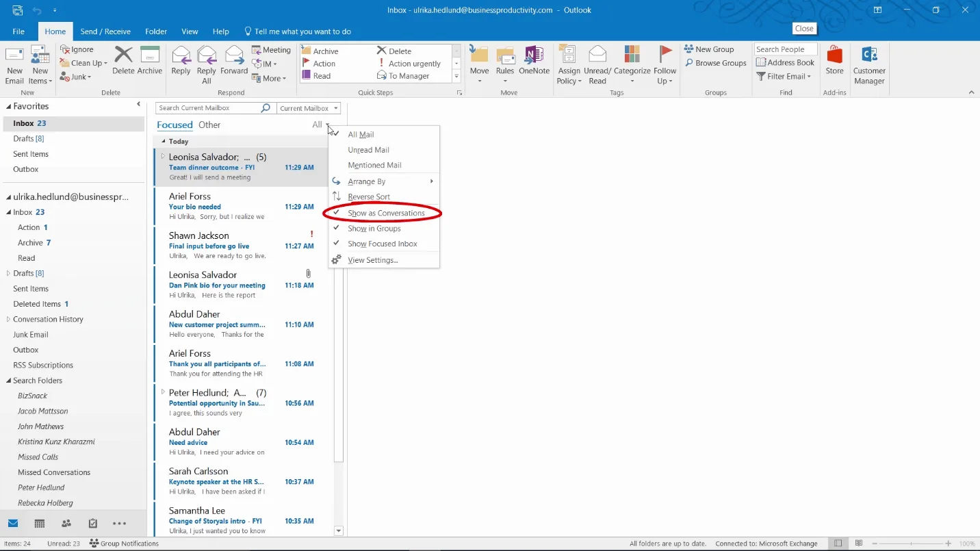Switch to the Focused inbox tab

pos(175,125)
